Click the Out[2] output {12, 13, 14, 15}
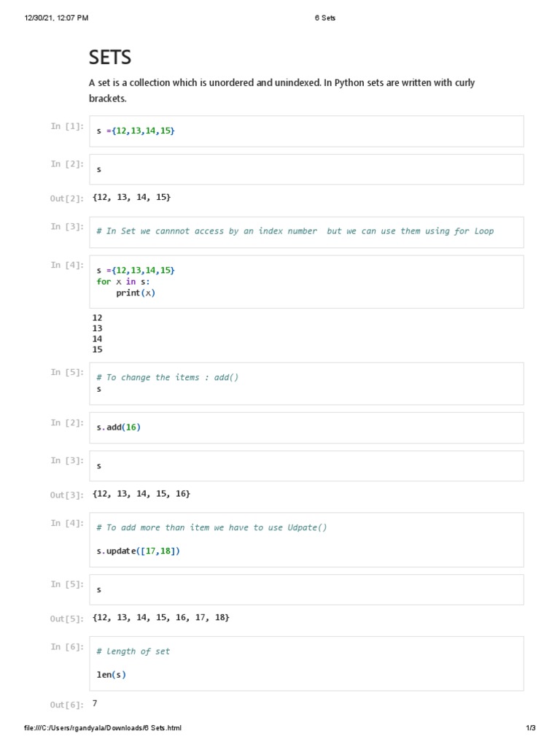 [132, 197]
